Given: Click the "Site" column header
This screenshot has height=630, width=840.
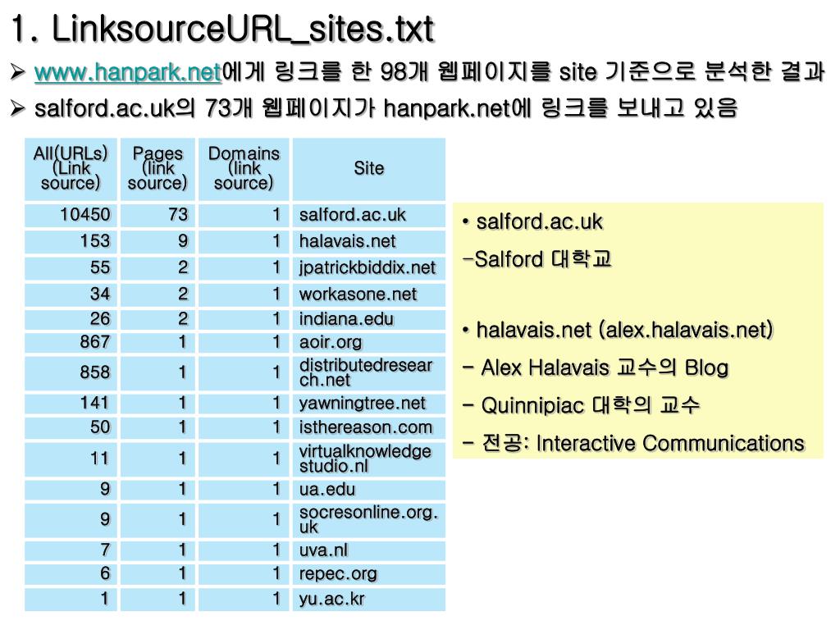Looking at the screenshot, I should 368,169.
